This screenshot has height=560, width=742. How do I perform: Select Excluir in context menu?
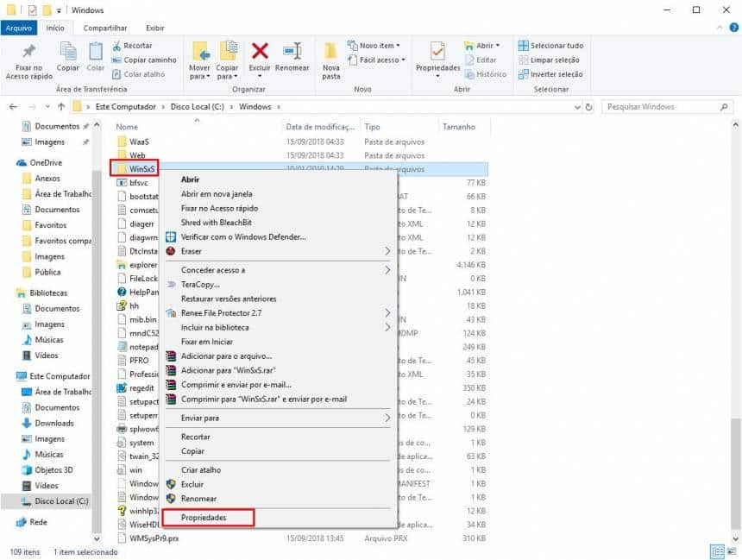280,484
